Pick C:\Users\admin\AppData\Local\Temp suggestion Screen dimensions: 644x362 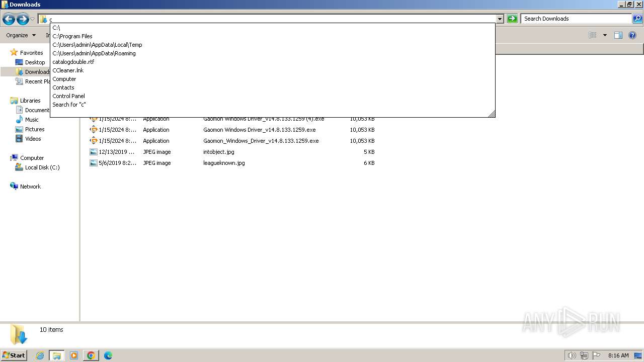tap(272, 45)
